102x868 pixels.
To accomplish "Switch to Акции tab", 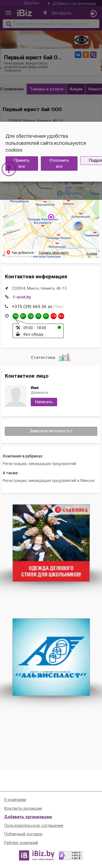I will pos(76,89).
